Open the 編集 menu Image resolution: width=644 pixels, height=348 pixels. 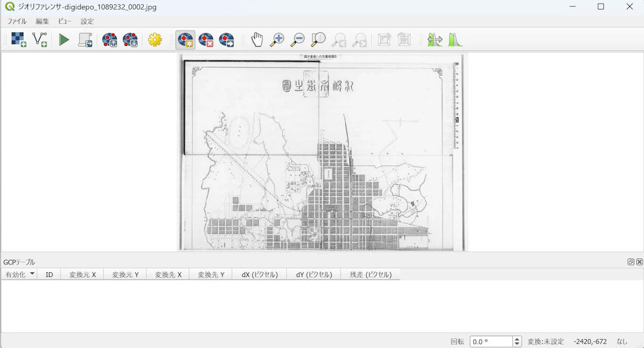pyautogui.click(x=42, y=21)
